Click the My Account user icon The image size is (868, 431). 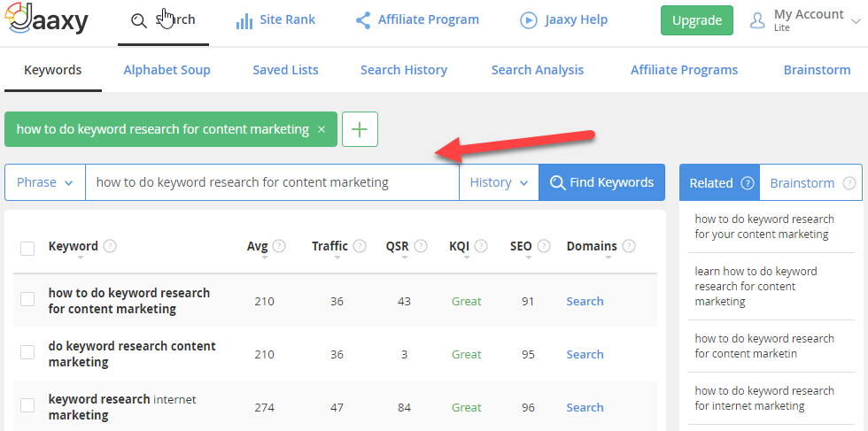coord(756,20)
